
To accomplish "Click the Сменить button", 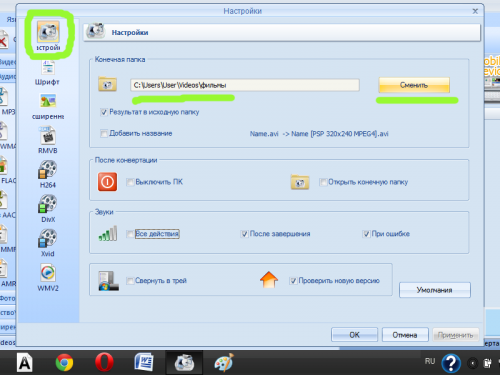I will (414, 85).
